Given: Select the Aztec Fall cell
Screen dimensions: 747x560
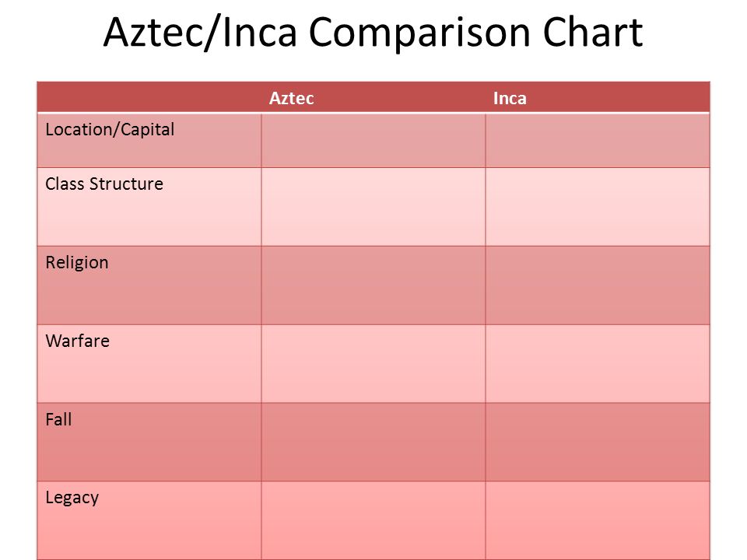Looking at the screenshot, I should click(373, 442).
